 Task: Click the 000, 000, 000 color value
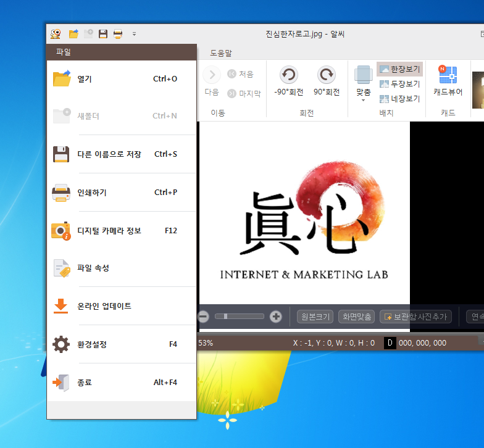[422, 343]
